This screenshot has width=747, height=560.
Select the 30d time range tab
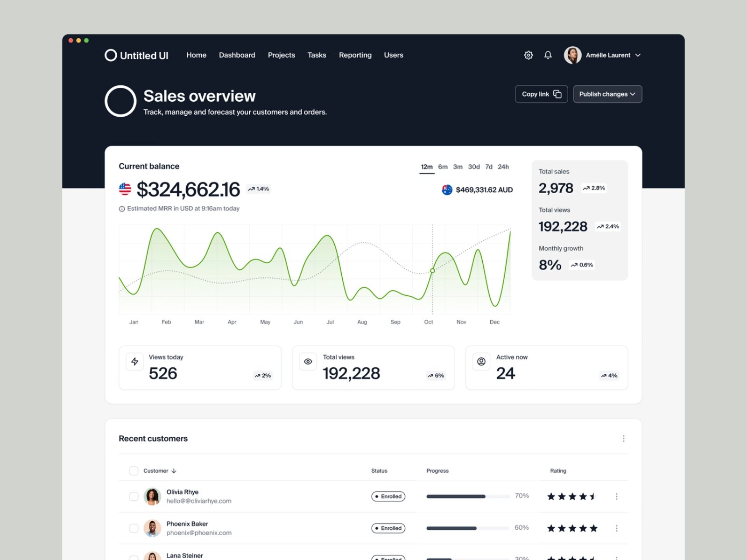474,167
